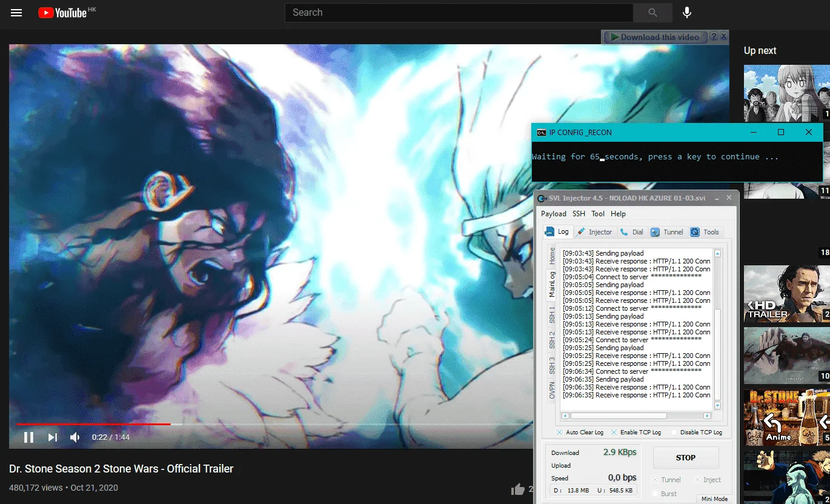Screen dimensions: 830x504
Task: Select log line [09:06:34] Connect to server
Action: pyautogui.click(x=632, y=371)
